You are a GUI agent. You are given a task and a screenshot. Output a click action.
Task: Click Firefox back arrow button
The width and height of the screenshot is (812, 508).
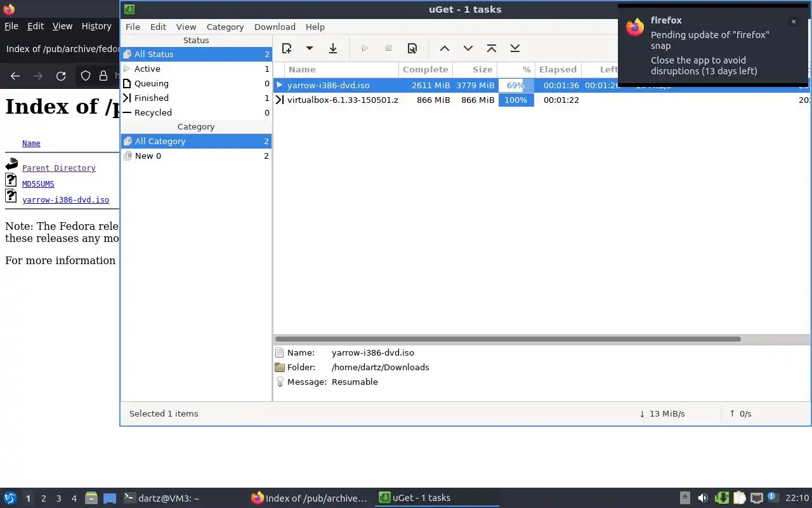click(x=15, y=76)
